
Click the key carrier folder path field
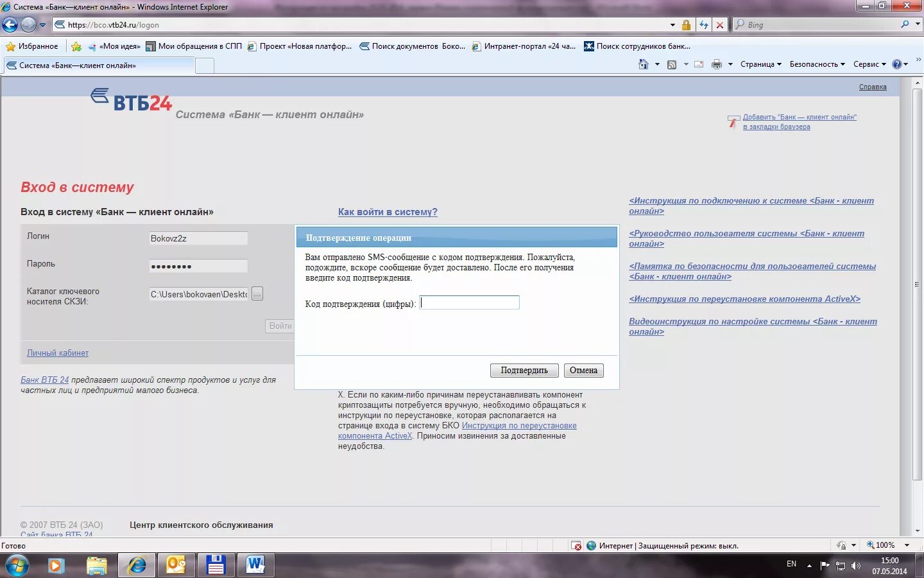pyautogui.click(x=198, y=294)
